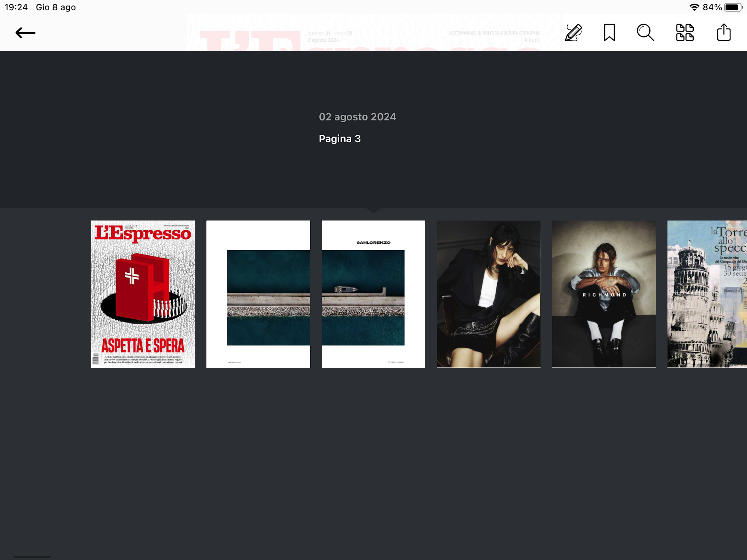Screen dimensions: 747x560
Task: Tap the 19:24 clock in the status bar
Action: [16, 7]
